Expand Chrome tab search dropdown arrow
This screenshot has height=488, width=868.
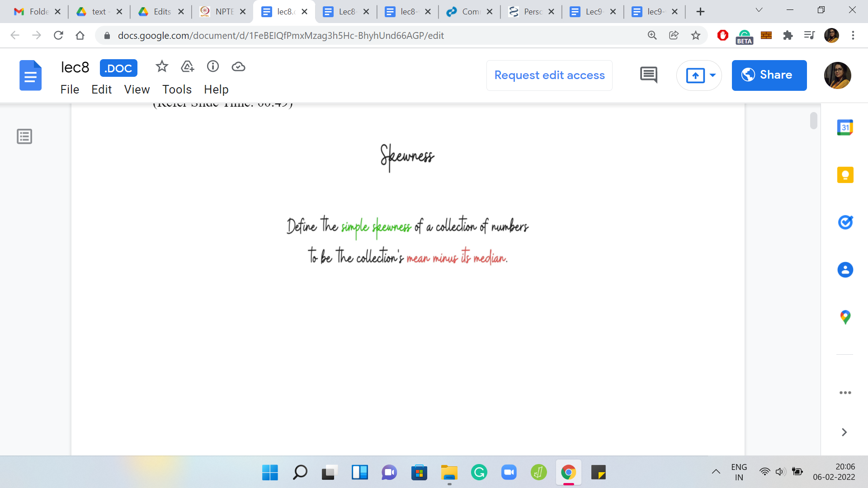759,10
